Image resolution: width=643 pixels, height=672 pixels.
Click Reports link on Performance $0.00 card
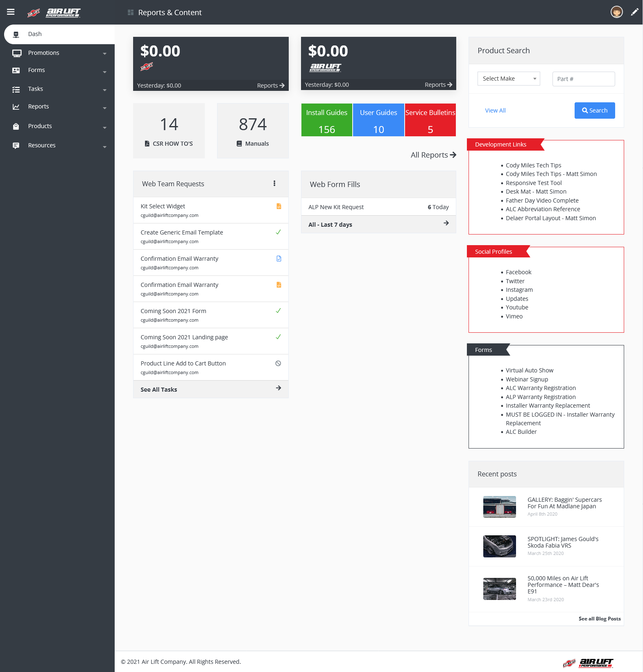tap(439, 85)
